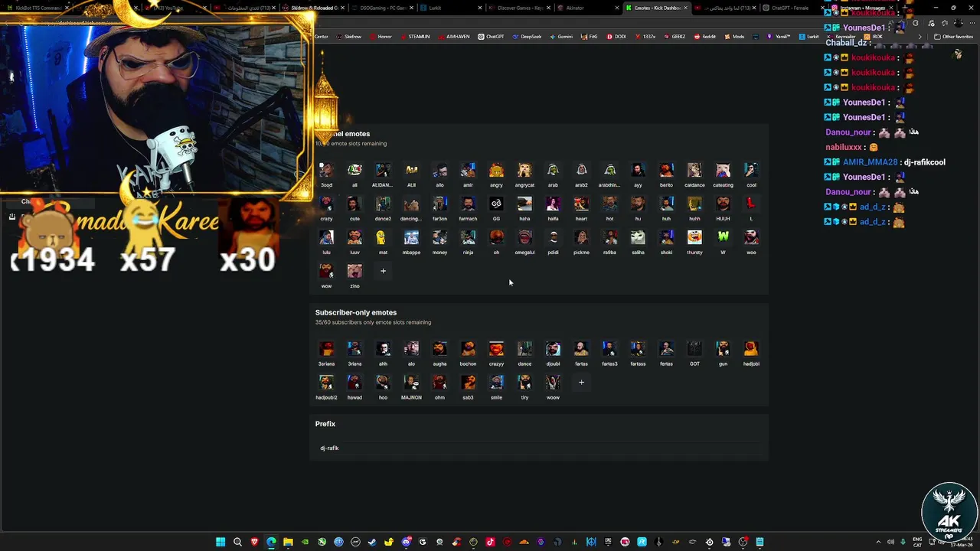Click the 'heart' channel emote
This screenshot has width=980, height=551.
(581, 204)
